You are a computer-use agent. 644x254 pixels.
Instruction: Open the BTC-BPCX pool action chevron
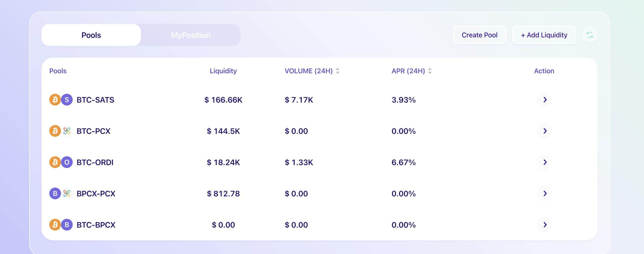point(545,225)
